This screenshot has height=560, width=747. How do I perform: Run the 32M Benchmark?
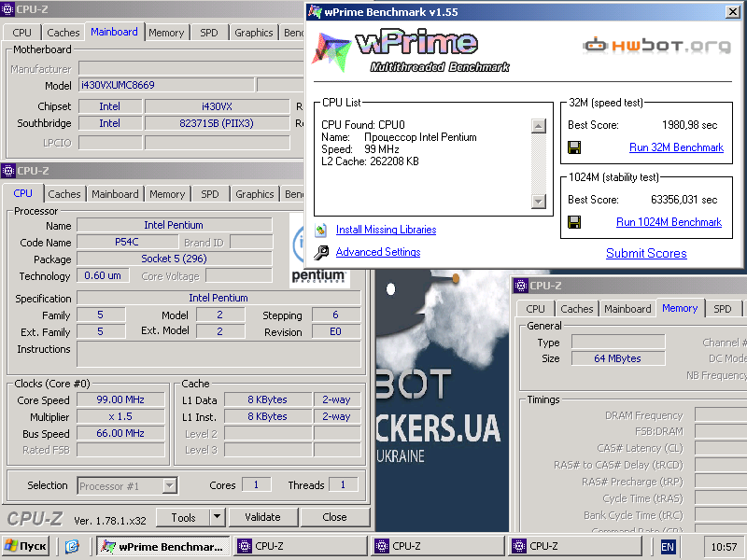point(676,147)
